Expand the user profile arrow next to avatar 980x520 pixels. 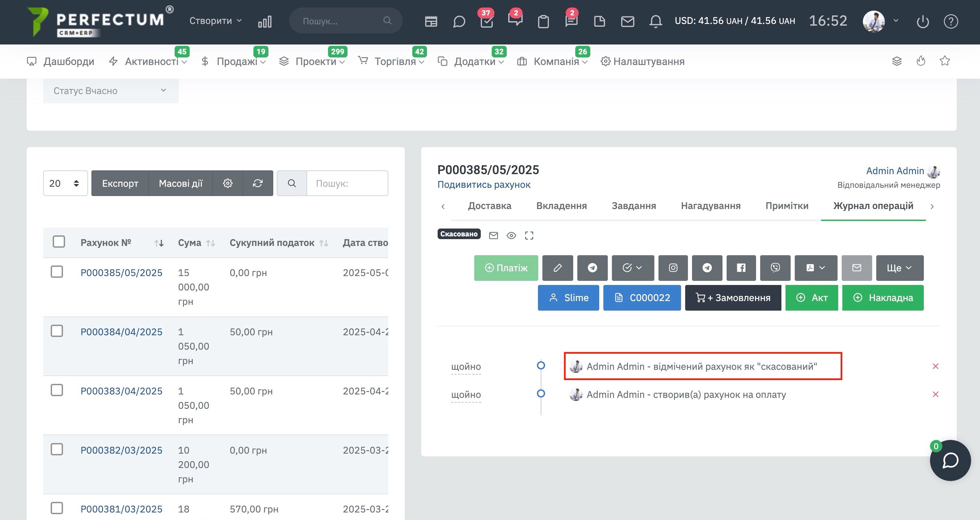pyautogui.click(x=896, y=21)
